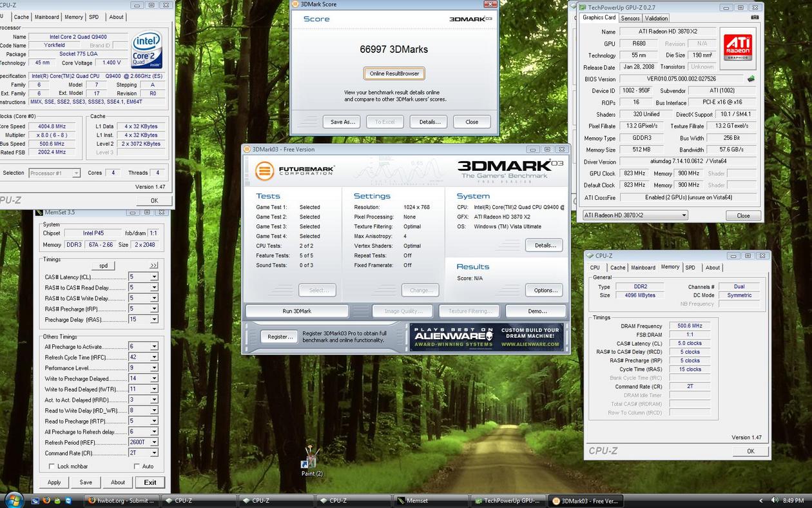Open RAS# to CAS# Read Delay dropdown
812x508 pixels.
pyautogui.click(x=154, y=288)
